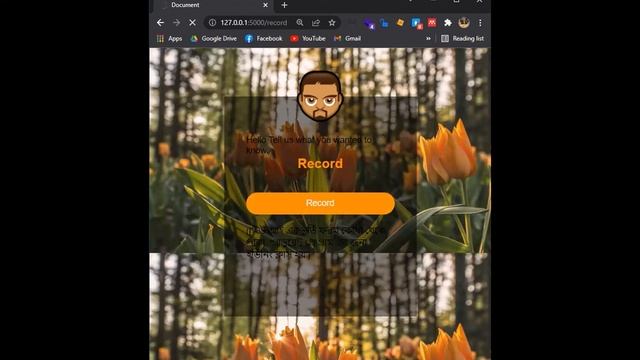
Task: Open the YouTube bookmark
Action: click(x=308, y=38)
